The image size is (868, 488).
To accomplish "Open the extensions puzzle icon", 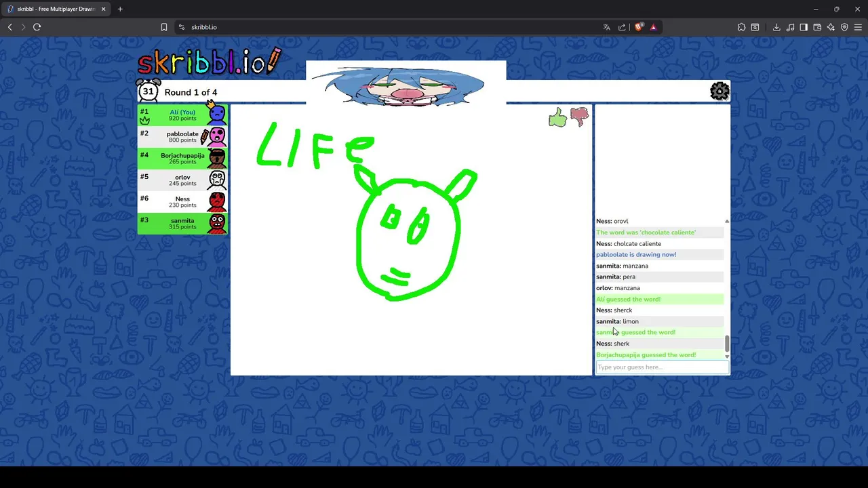I will [x=741, y=27].
